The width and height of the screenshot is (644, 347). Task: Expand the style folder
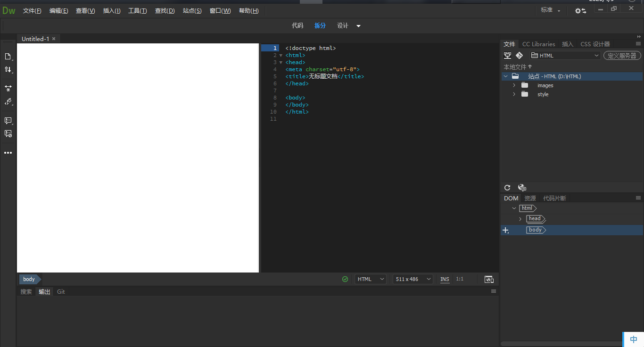514,94
